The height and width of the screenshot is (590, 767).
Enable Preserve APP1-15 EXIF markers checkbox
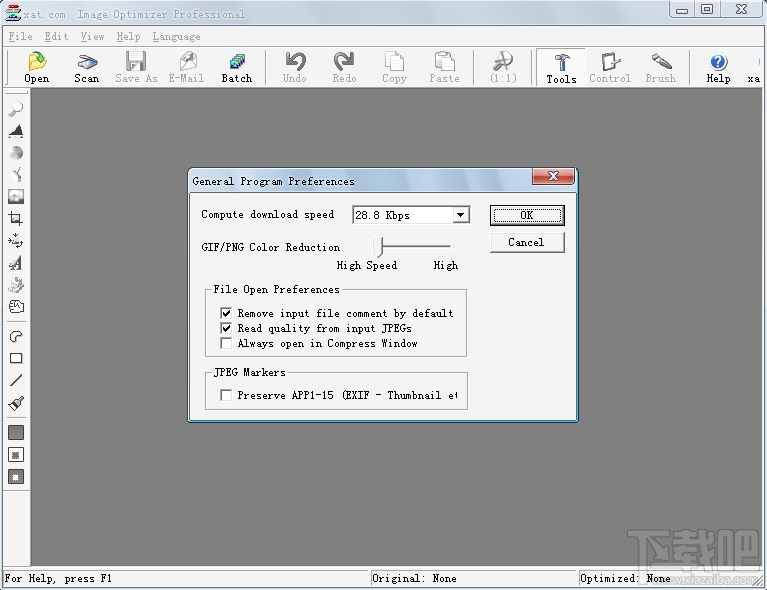[226, 395]
